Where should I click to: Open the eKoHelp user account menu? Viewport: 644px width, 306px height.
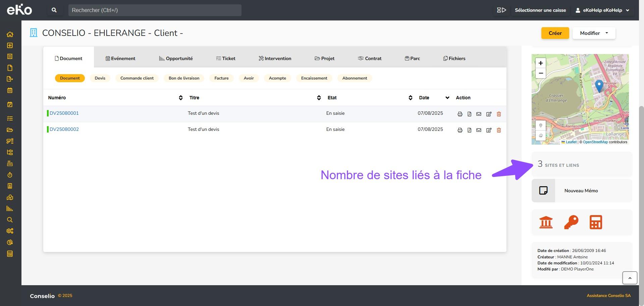(x=602, y=10)
